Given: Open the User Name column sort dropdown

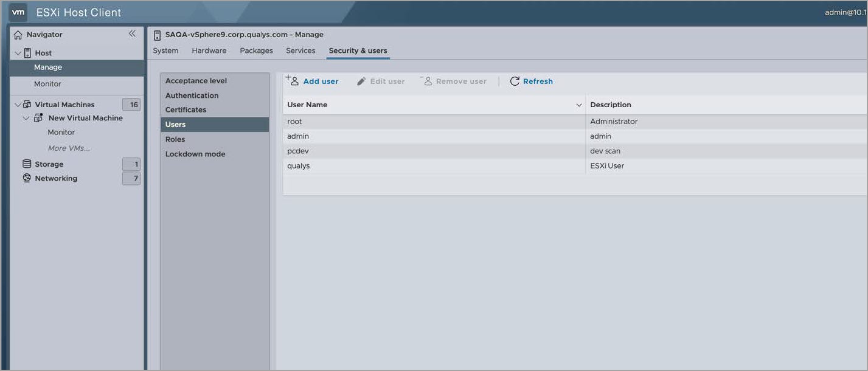Looking at the screenshot, I should tap(578, 105).
